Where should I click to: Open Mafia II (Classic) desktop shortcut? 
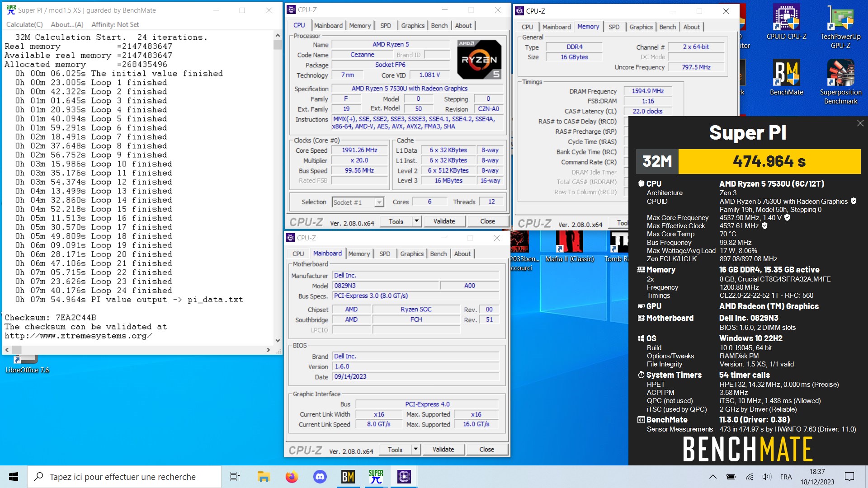coord(569,247)
